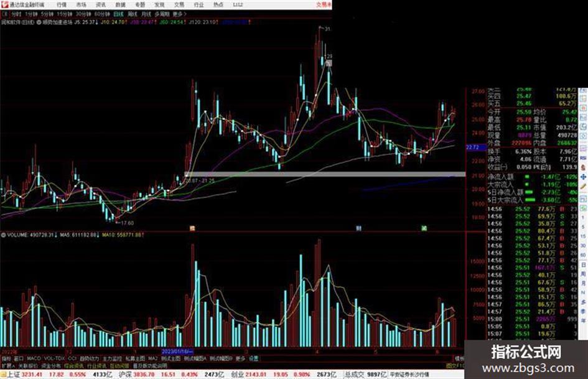This screenshot has height=379, width=588.
Task: Click the 上证 index in status bar
Action: [x=14, y=375]
